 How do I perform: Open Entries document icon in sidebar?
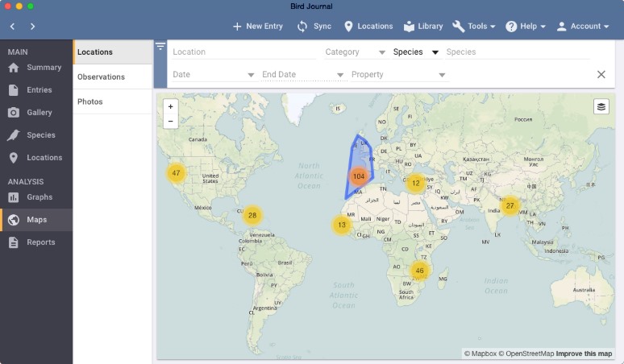click(14, 90)
